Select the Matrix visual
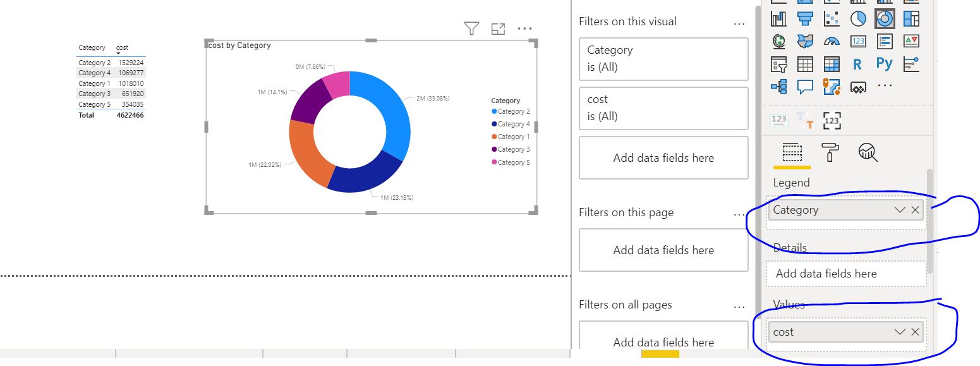 point(832,64)
